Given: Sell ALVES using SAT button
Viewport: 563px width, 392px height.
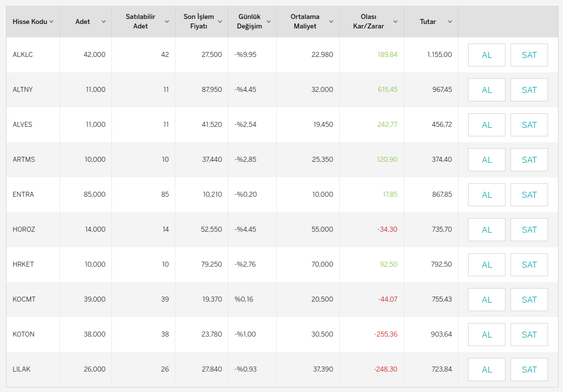Looking at the screenshot, I should (529, 125).
